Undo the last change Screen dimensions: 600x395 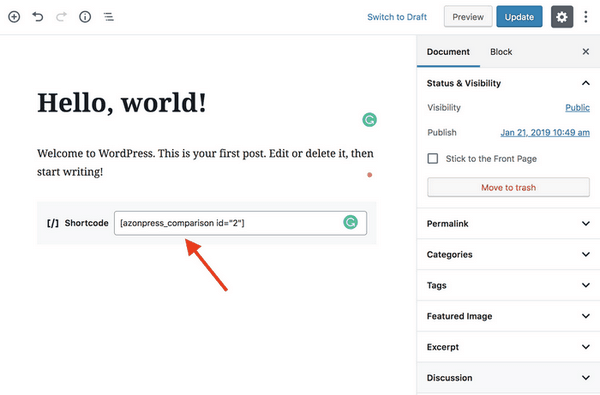(x=38, y=17)
